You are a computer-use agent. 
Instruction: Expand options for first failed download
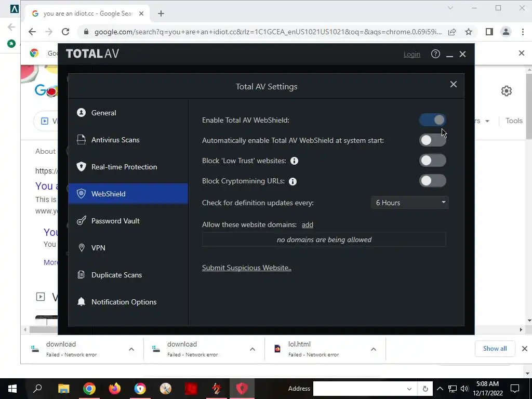pos(131,349)
